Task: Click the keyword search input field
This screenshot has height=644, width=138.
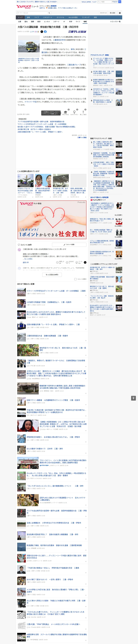Action: 32,13
